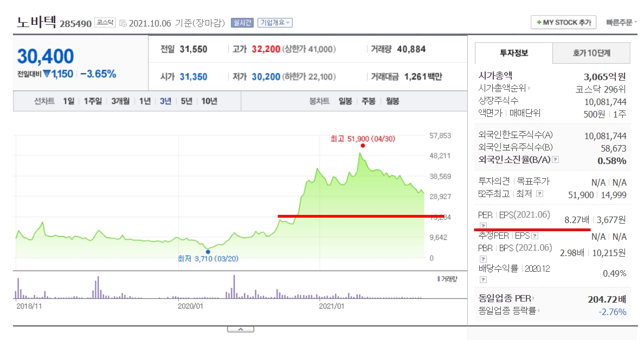Expand the 기업개요 dropdown
644x340 pixels.
275,23
